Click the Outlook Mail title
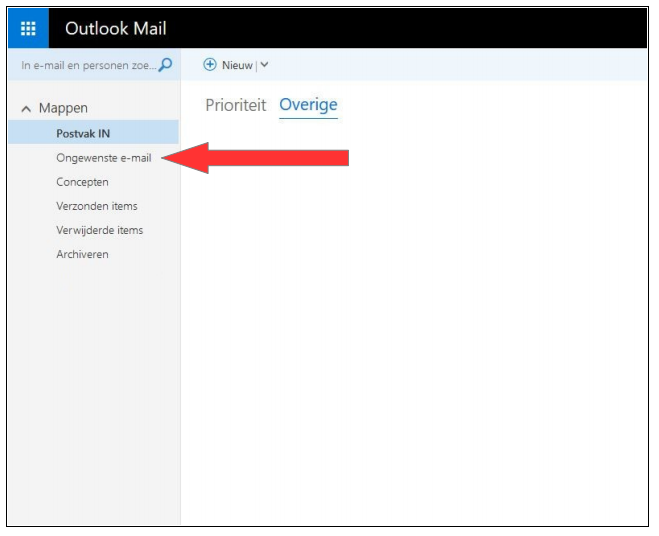 (115, 29)
